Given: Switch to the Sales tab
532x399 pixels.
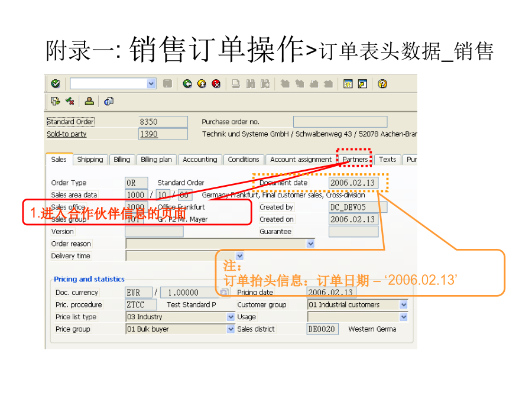Looking at the screenshot, I should point(59,160).
